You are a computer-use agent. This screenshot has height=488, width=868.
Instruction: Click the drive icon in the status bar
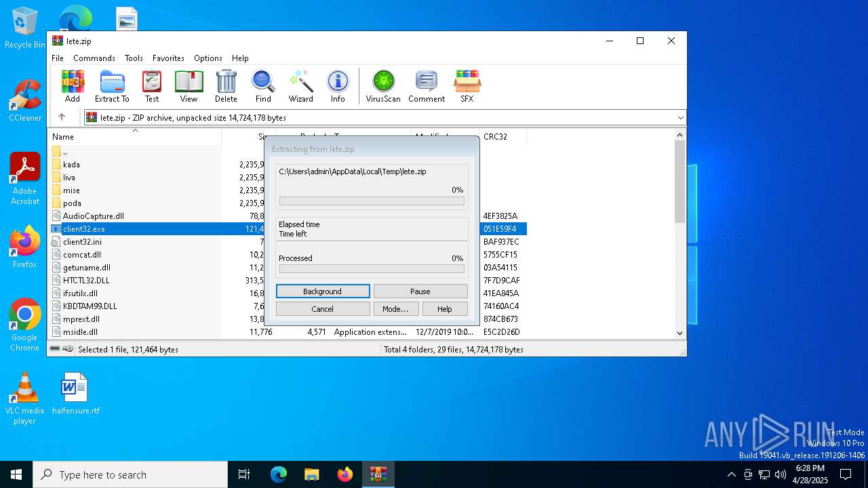tap(56, 349)
